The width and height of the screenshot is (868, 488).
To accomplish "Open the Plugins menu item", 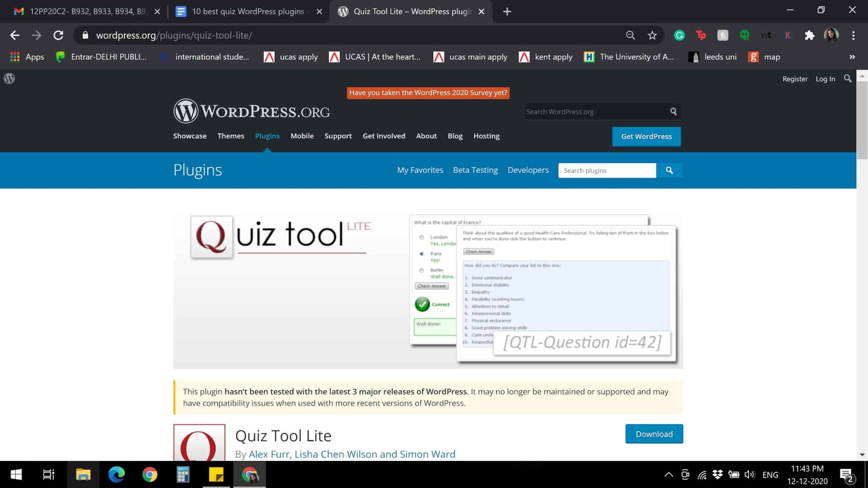I will [x=267, y=136].
